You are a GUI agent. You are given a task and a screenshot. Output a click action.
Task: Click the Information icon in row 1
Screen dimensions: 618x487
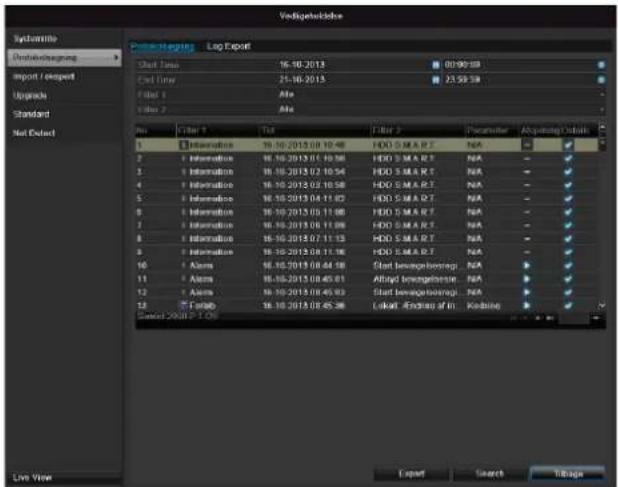click(183, 145)
